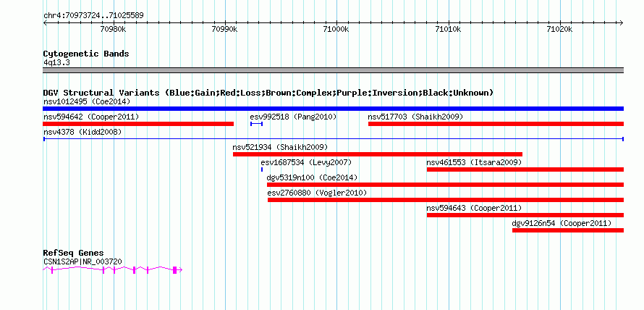Viewport: 644px width, 310px height.
Task: Click the 71020k ruler tick label
Action: tap(560, 29)
